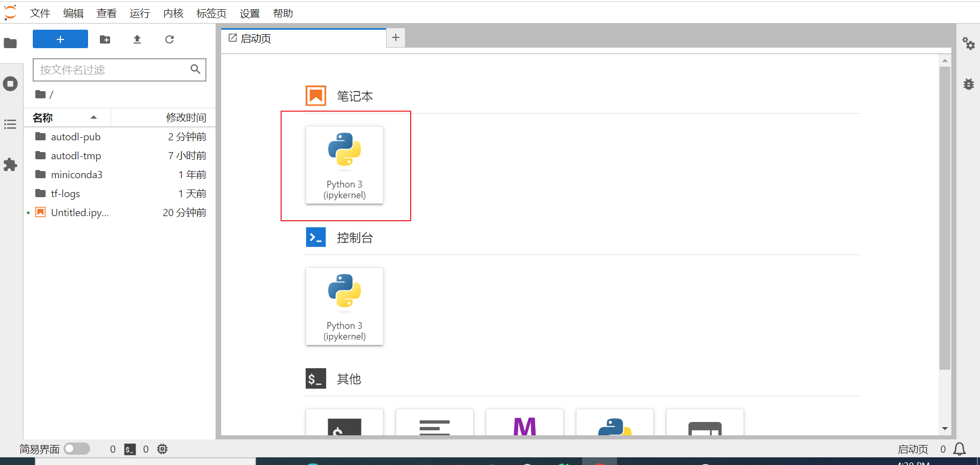Open the 查看 menu
Viewport: 980px width, 465px height.
tap(106, 13)
